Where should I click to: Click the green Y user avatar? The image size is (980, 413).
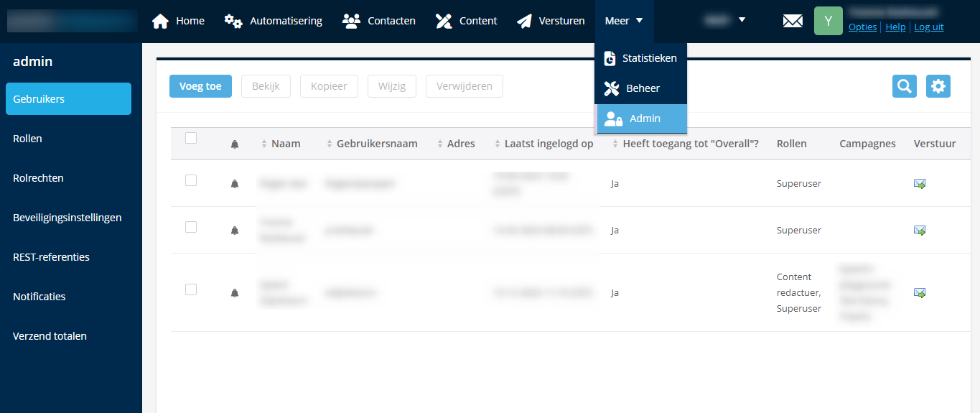(828, 21)
